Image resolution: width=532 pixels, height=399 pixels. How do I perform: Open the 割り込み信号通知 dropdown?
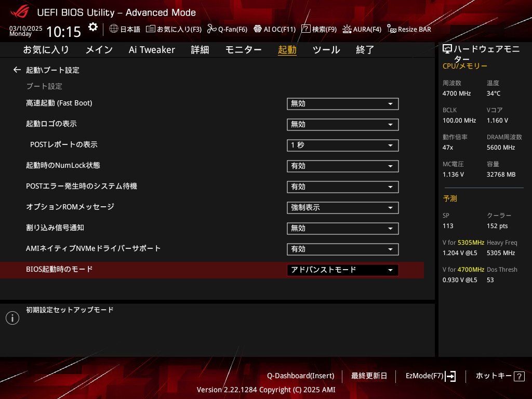pos(343,229)
